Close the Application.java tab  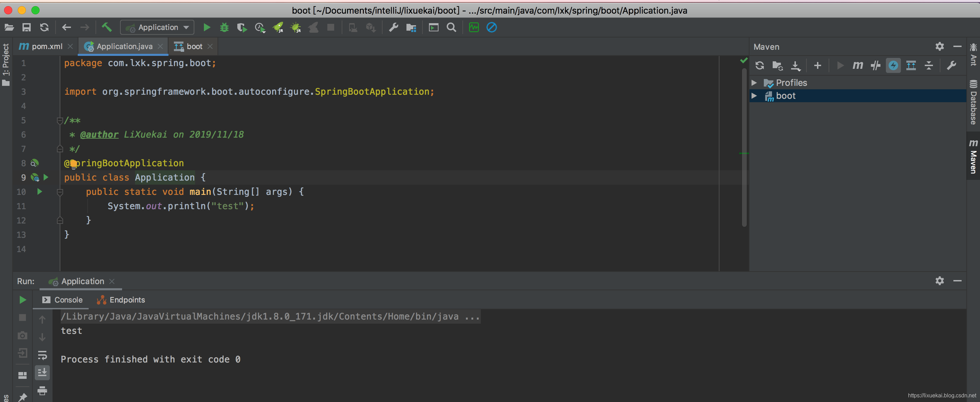pos(160,46)
